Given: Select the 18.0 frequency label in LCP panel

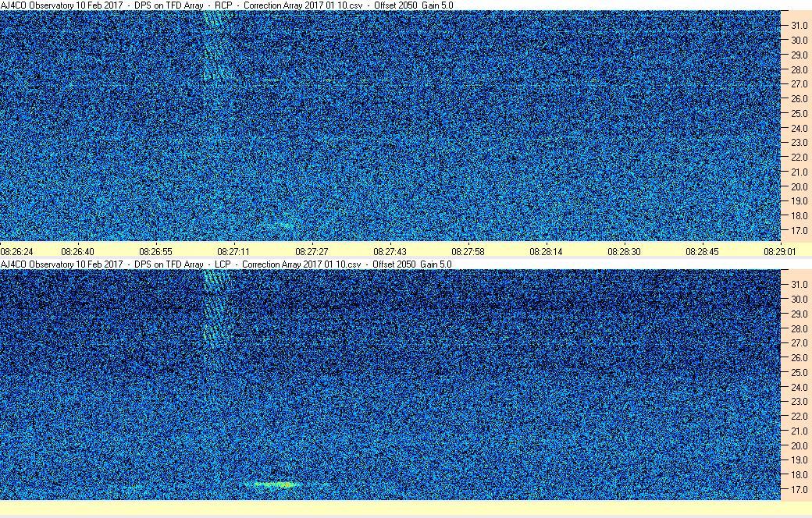Looking at the screenshot, I should [x=799, y=474].
